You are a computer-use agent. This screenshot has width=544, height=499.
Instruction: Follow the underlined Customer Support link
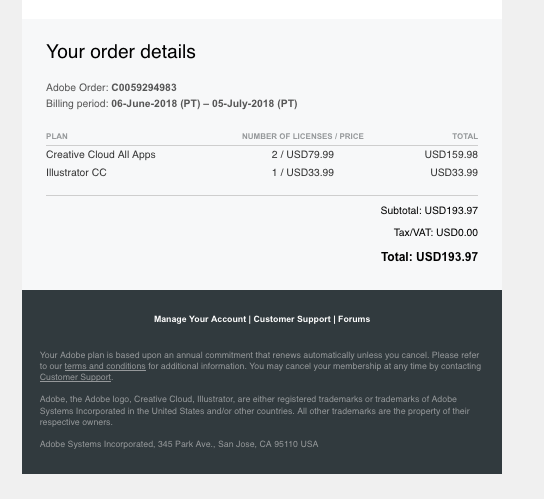point(75,377)
